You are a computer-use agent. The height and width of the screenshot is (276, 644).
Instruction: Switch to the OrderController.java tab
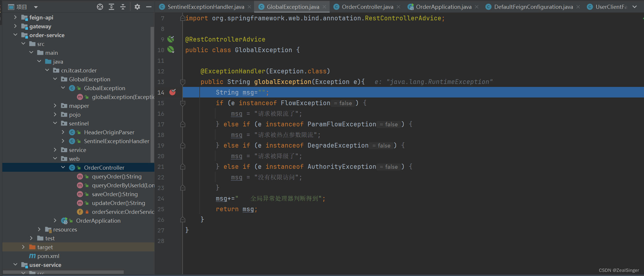point(367,6)
